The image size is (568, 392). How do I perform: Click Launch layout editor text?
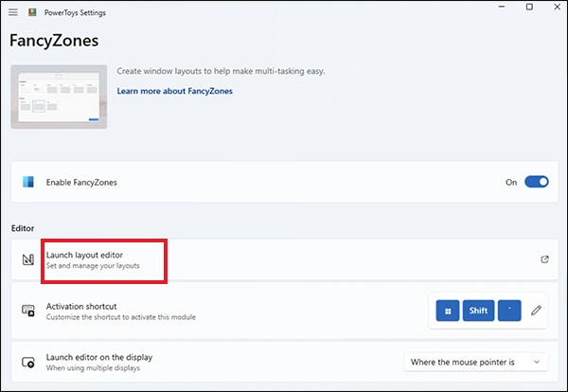[84, 255]
